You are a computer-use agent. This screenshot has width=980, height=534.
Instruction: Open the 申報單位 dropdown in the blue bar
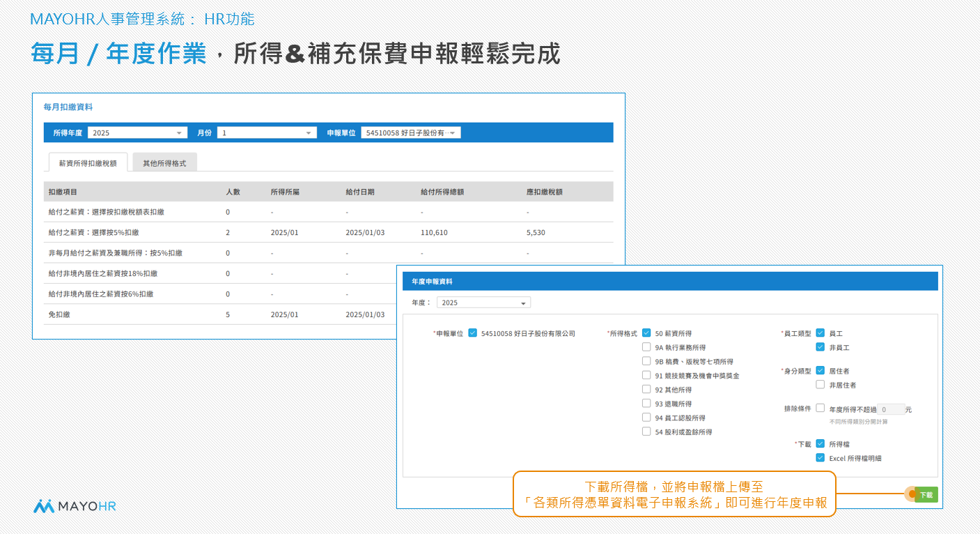pyautogui.click(x=411, y=132)
